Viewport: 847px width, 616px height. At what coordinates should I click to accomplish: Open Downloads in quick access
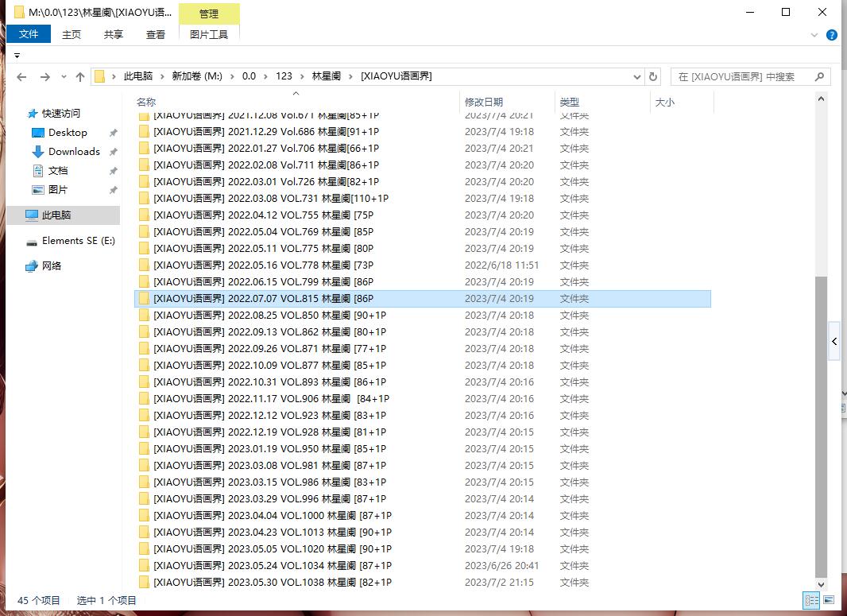pos(74,152)
